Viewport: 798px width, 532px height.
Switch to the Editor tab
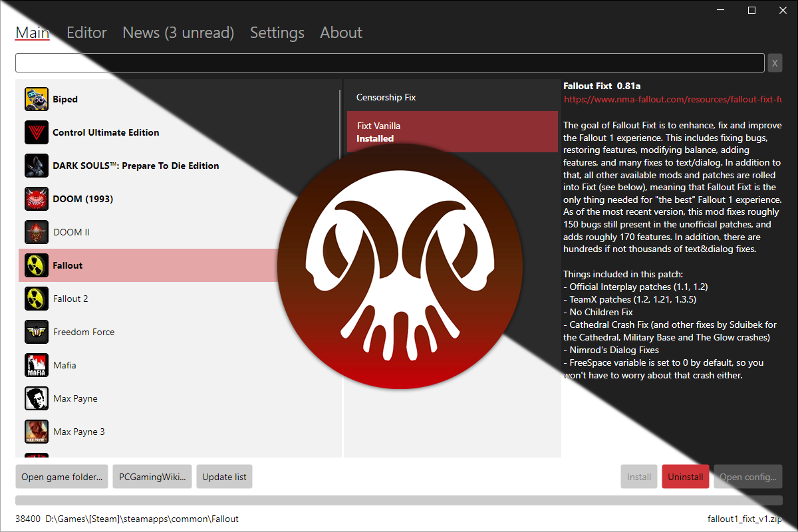coord(86,33)
